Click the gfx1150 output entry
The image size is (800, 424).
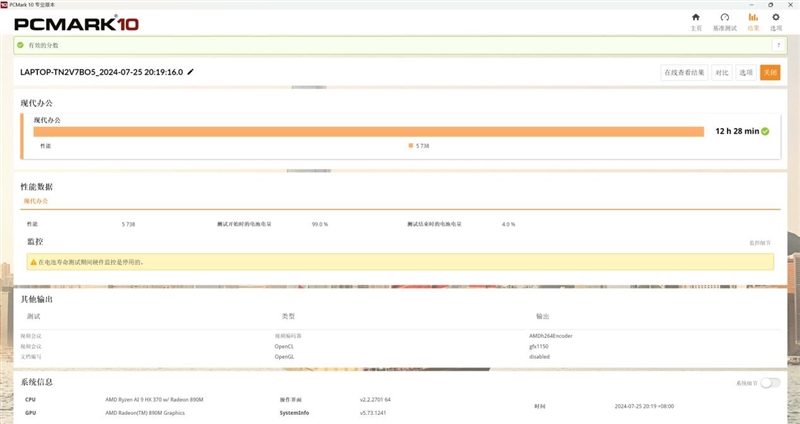pos(539,346)
